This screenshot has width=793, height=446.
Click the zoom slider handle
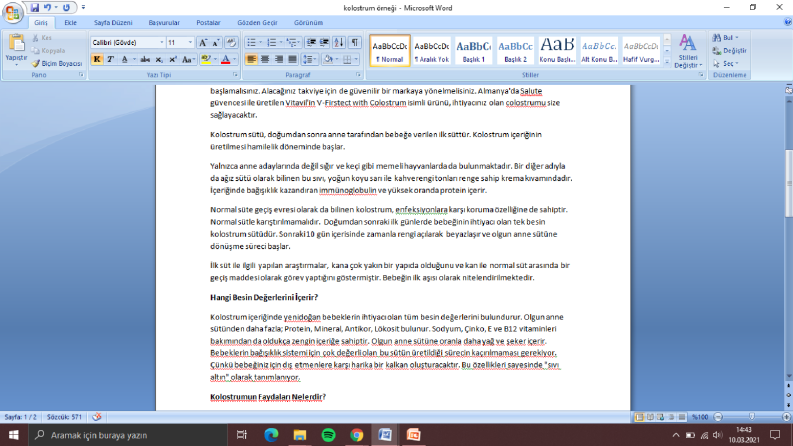click(752, 417)
